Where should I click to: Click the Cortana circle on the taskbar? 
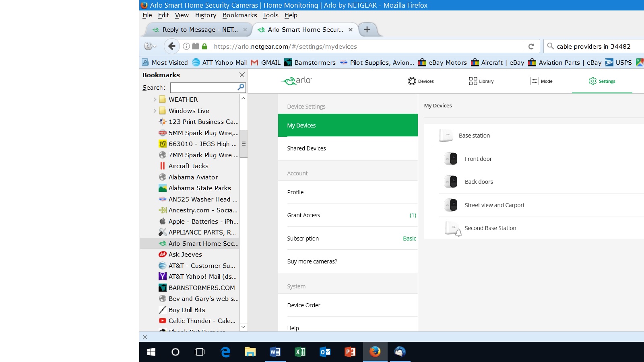click(175, 352)
